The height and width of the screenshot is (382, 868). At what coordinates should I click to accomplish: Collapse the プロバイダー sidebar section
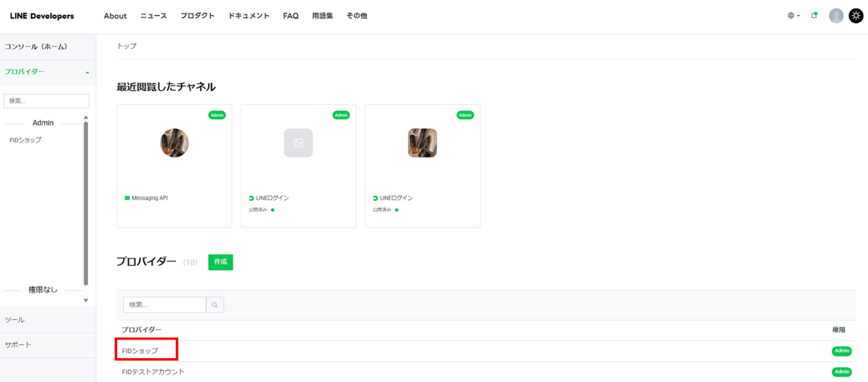click(x=87, y=72)
